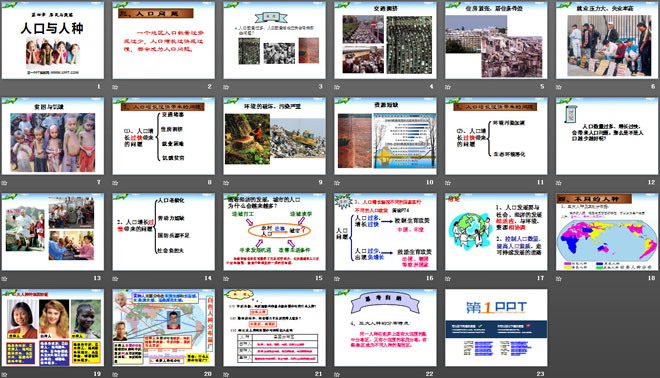
Task: Select slide 17 thumbnail with globe clipart
Action: pos(496,232)
